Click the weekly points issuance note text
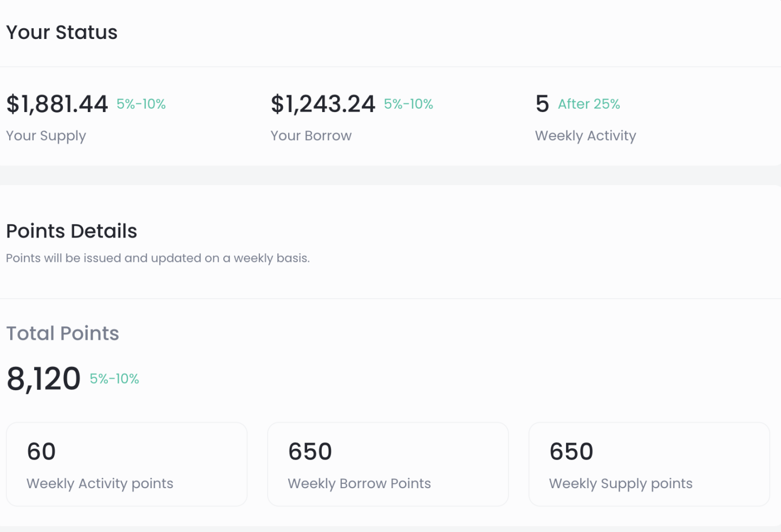Screen dimensions: 781x532 point(158,258)
